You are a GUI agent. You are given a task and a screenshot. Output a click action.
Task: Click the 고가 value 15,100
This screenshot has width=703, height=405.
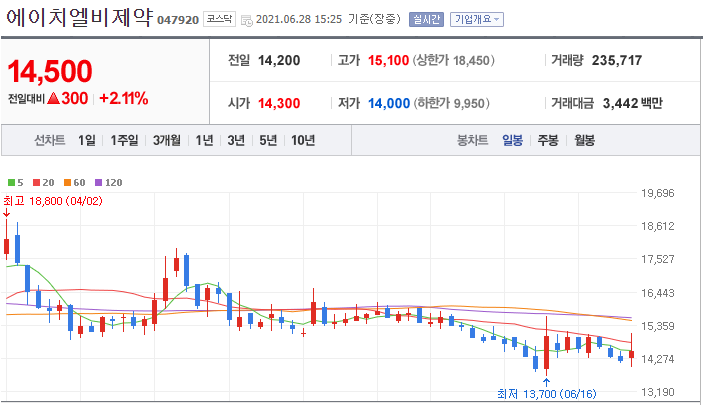388,60
